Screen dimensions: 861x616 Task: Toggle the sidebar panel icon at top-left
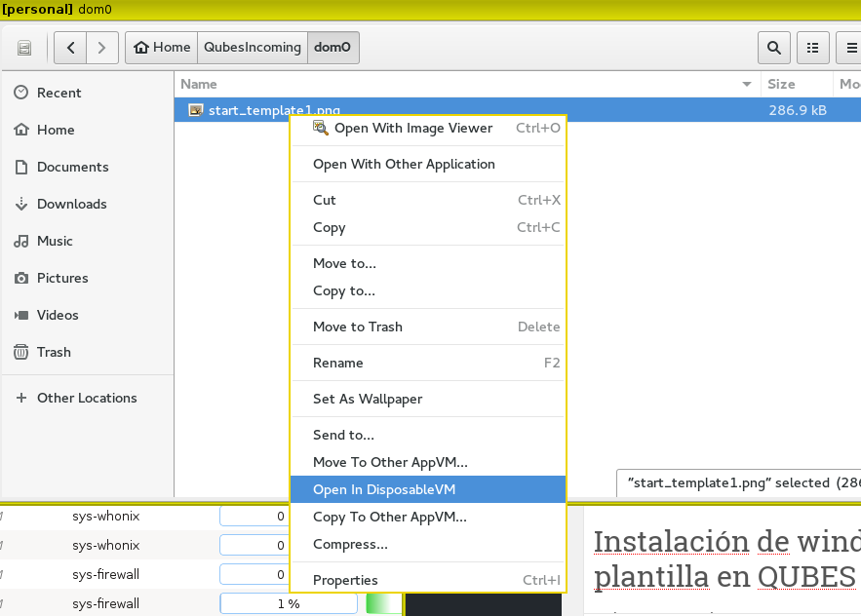25,47
